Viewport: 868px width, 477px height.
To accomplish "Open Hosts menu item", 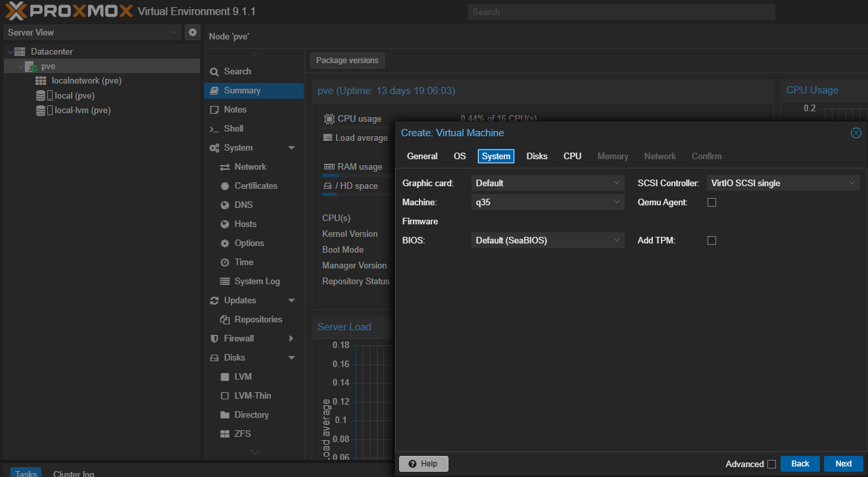I will click(x=254, y=224).
